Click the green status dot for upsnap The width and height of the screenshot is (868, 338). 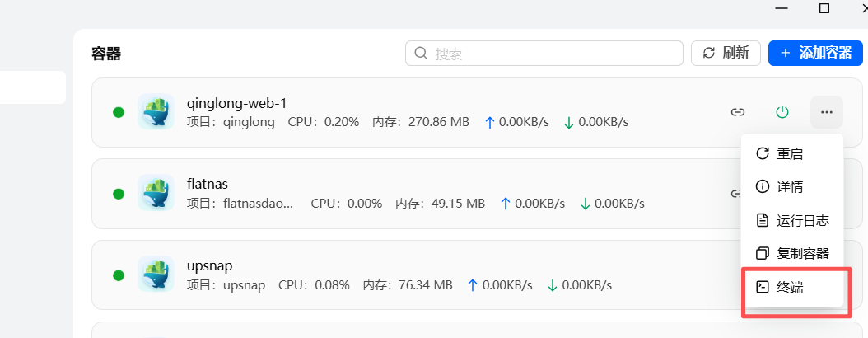[119, 275]
